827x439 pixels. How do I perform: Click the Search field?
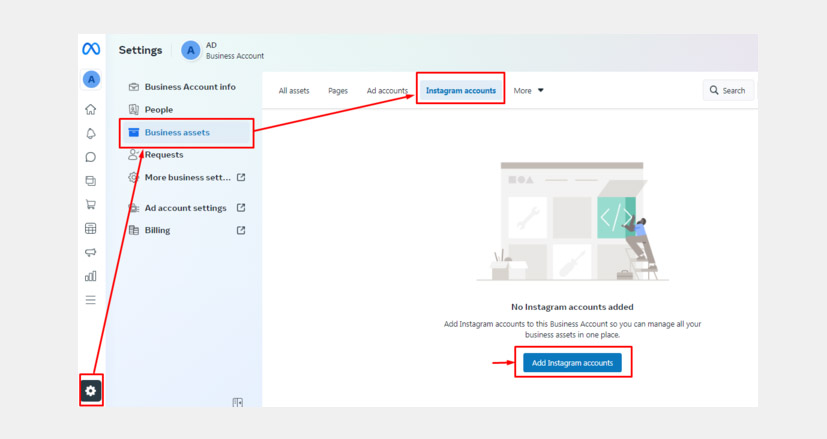728,90
